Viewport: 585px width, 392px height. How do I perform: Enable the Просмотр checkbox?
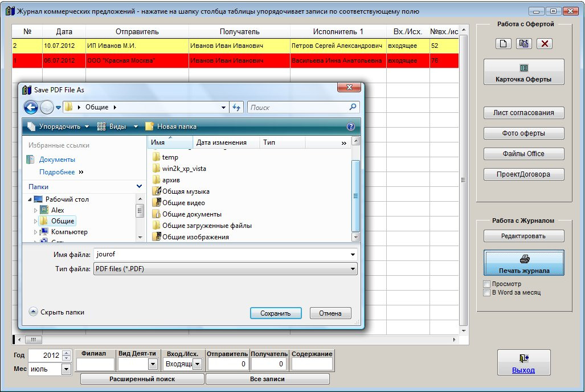486,284
